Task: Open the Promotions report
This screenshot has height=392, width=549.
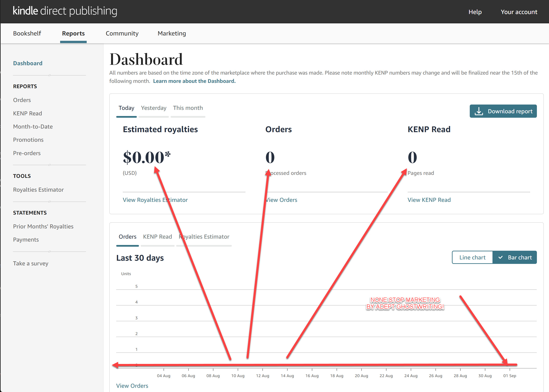Action: point(28,140)
